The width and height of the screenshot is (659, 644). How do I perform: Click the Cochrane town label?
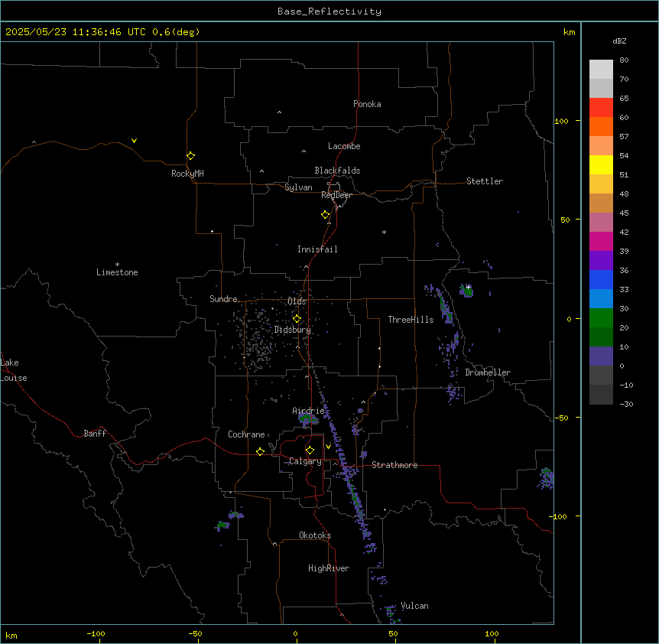[x=246, y=434]
